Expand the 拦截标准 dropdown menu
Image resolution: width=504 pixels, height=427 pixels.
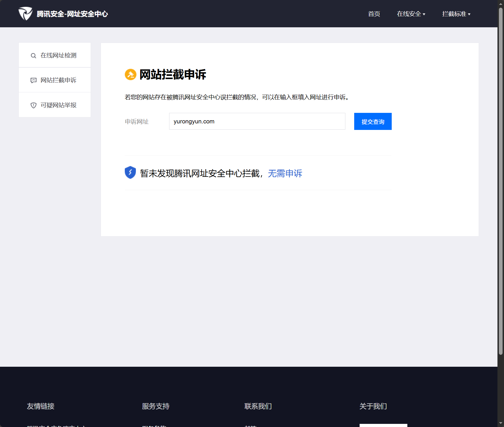click(x=456, y=14)
